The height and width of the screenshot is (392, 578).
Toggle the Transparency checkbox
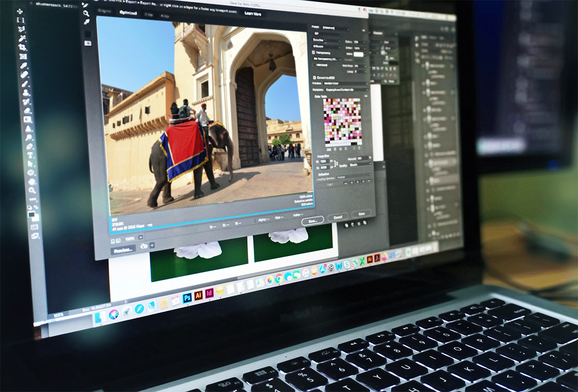point(314,52)
